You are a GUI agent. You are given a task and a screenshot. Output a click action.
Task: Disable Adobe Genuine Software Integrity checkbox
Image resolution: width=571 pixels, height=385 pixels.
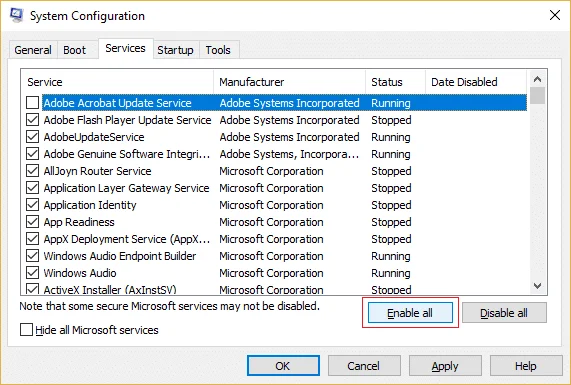tap(32, 154)
